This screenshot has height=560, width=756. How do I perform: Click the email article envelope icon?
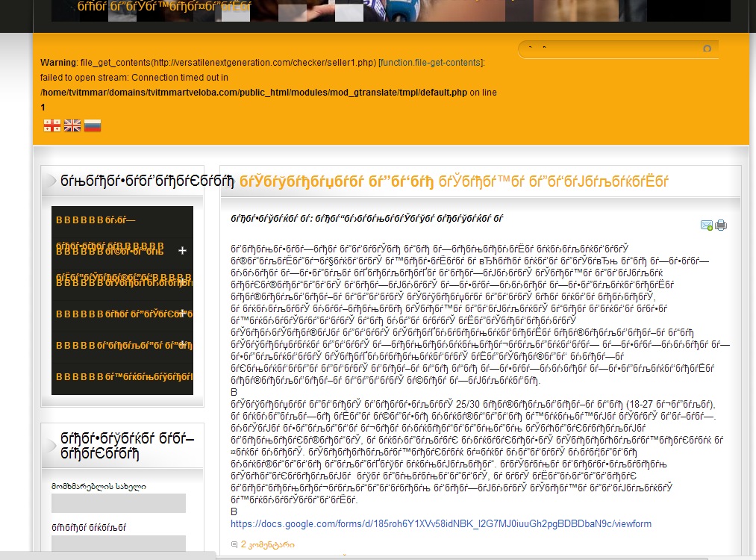[x=707, y=225]
